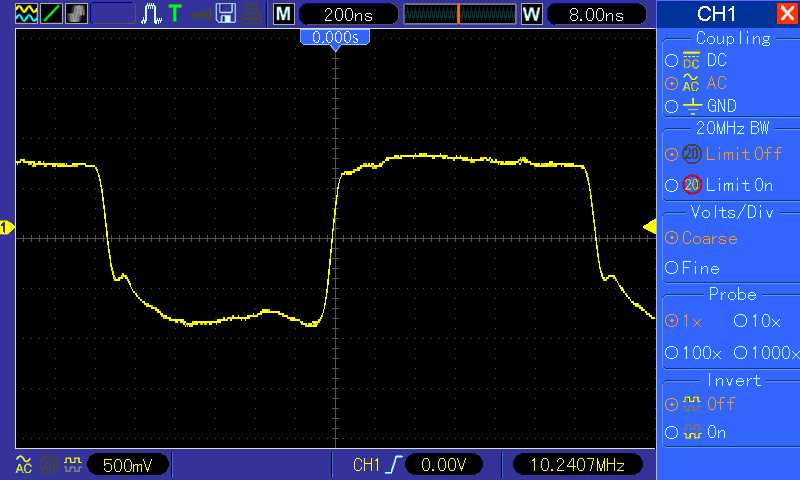Click the CH1 trigger source label
The width and height of the screenshot is (800, 480).
coord(366,465)
